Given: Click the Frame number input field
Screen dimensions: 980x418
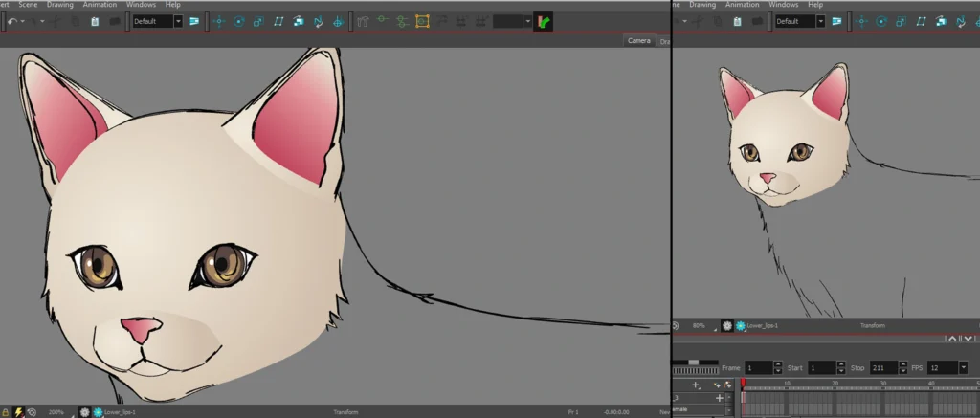Looking at the screenshot, I should pos(759,367).
